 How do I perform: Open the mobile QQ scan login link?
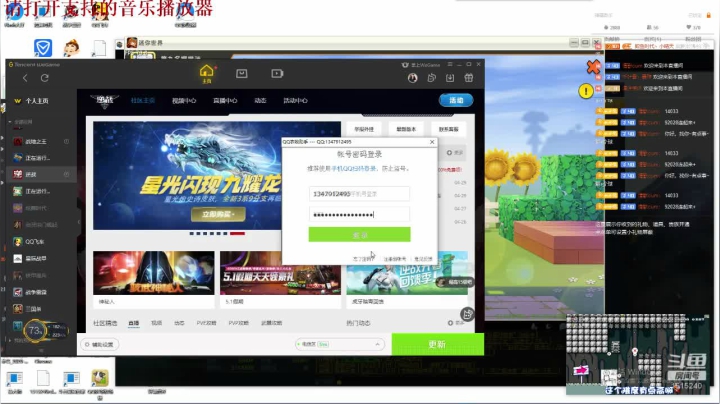[x=354, y=168]
